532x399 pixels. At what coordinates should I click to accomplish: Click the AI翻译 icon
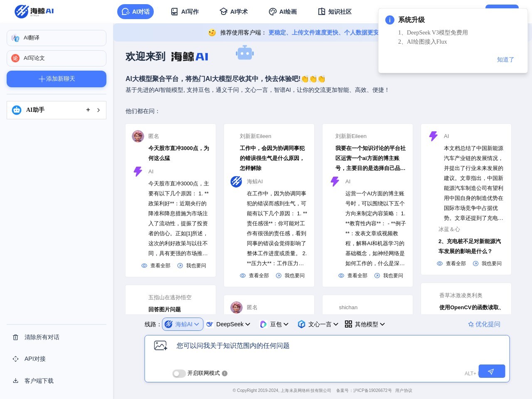[x=15, y=38]
